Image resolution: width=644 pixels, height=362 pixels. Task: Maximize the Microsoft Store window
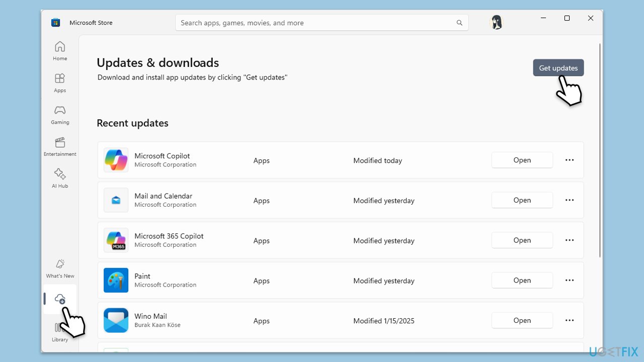567,18
